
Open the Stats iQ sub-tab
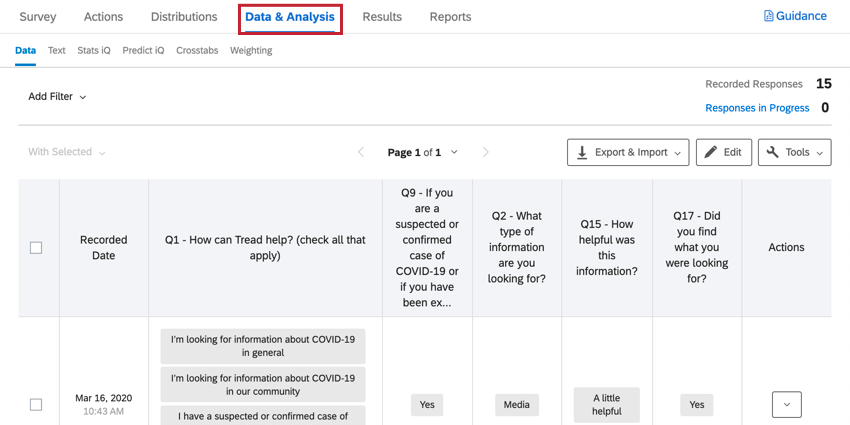(x=94, y=50)
